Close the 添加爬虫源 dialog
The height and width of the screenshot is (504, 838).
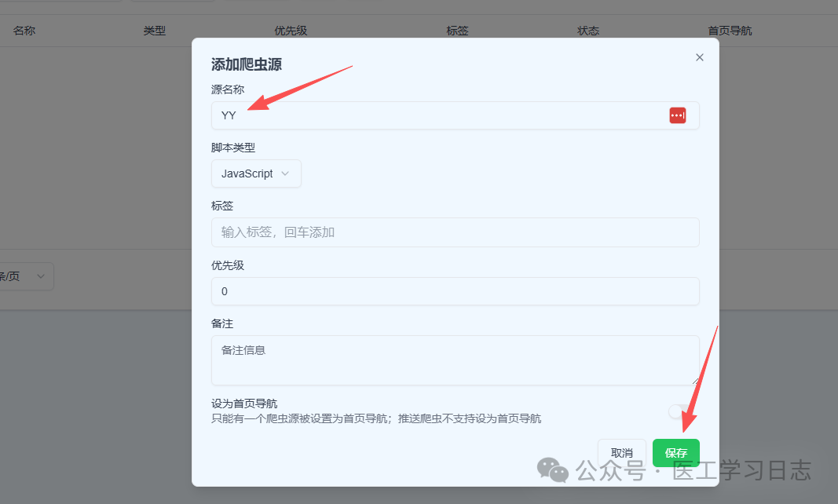click(x=699, y=57)
